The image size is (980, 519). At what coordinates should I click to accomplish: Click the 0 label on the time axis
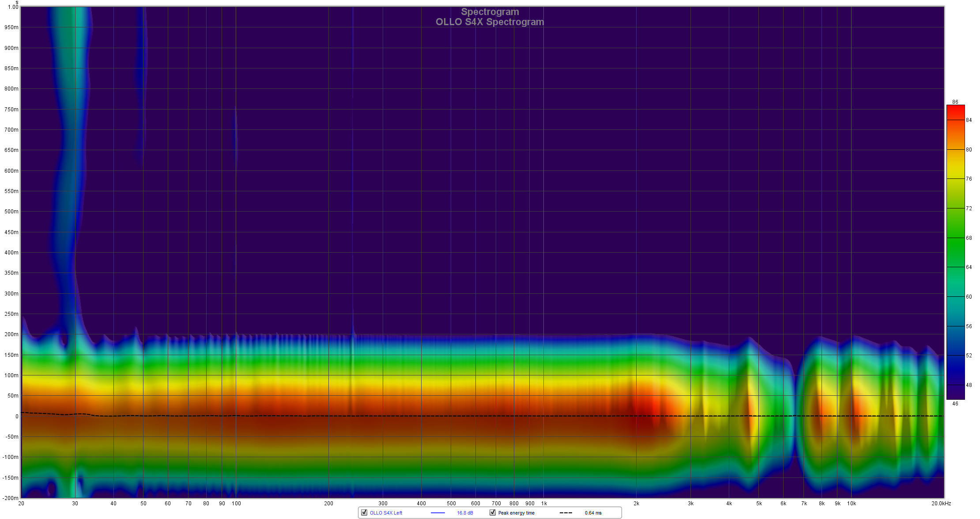(17, 416)
